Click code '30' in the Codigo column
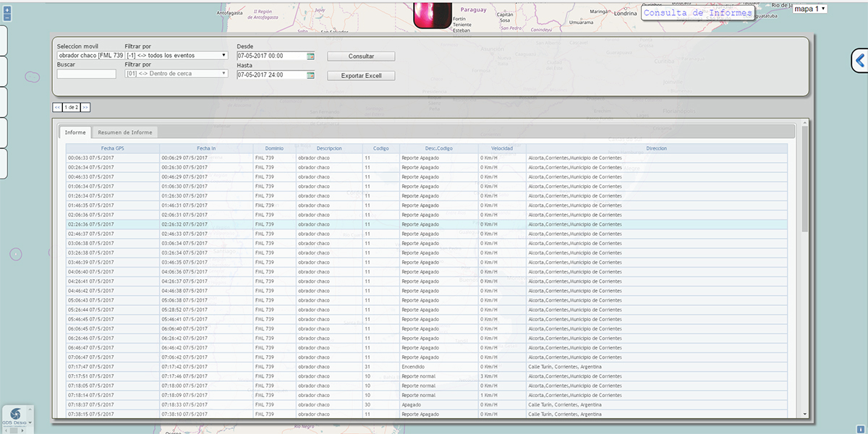Image resolution: width=868 pixels, height=434 pixels. pos(380,405)
